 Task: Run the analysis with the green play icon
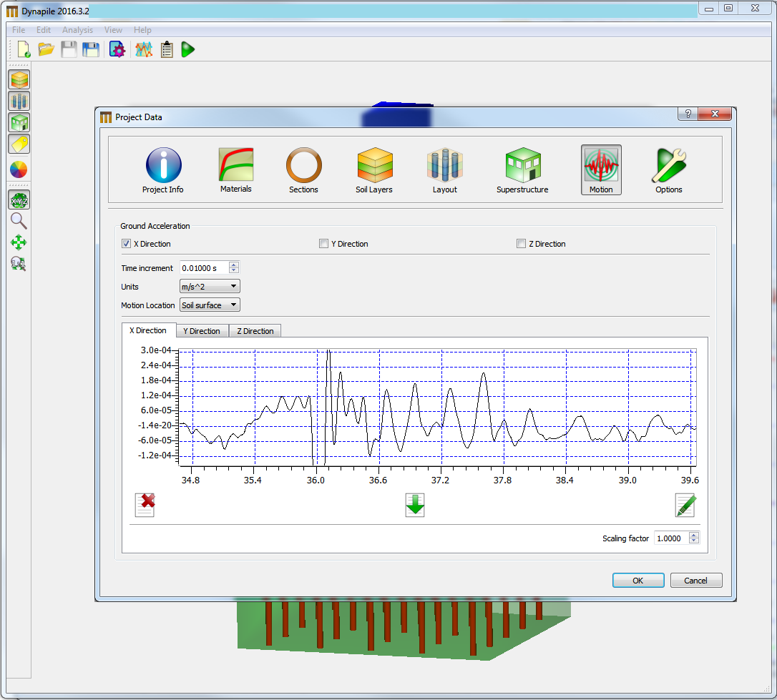[187, 49]
